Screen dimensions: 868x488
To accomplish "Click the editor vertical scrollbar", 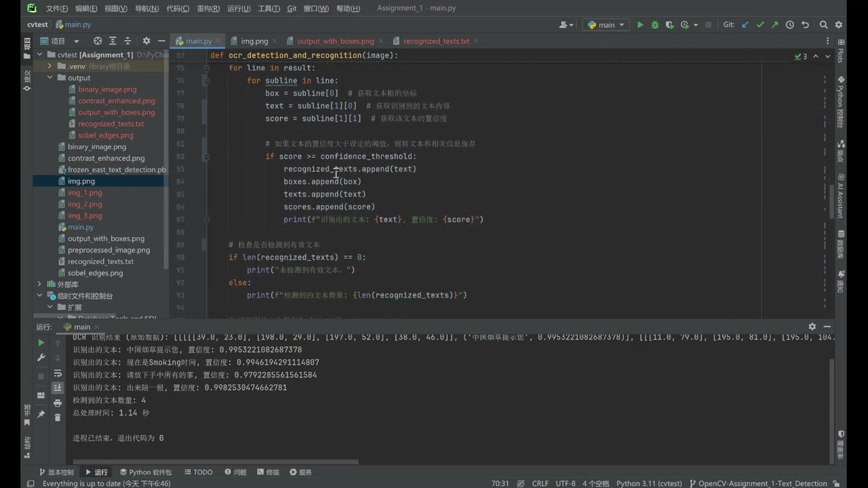I will [x=831, y=202].
